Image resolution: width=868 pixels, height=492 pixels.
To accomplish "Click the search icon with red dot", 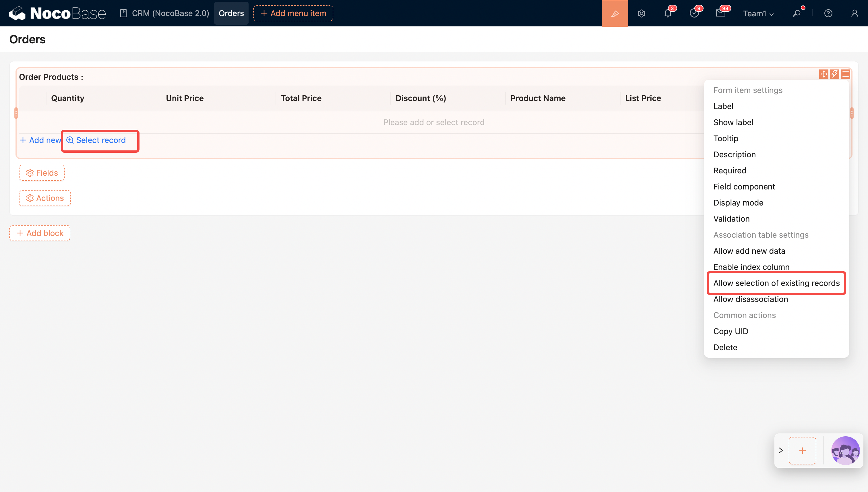I will point(797,13).
